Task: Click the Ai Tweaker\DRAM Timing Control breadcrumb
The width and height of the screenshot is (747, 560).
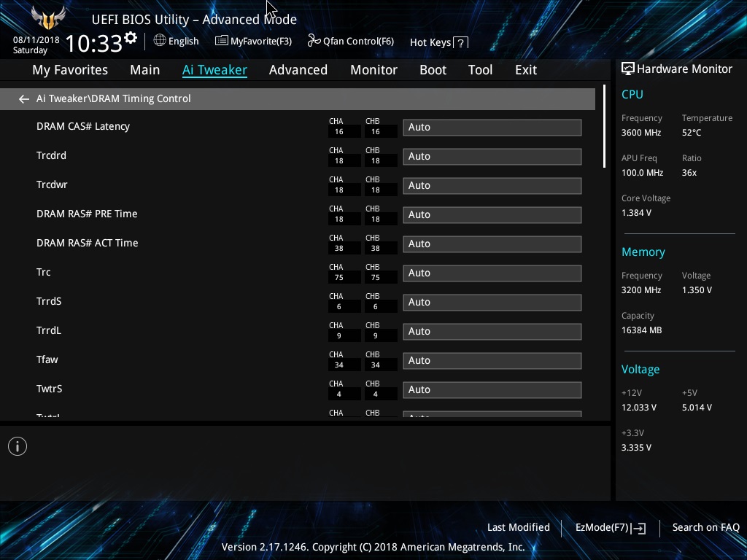Action: pyautogui.click(x=113, y=98)
